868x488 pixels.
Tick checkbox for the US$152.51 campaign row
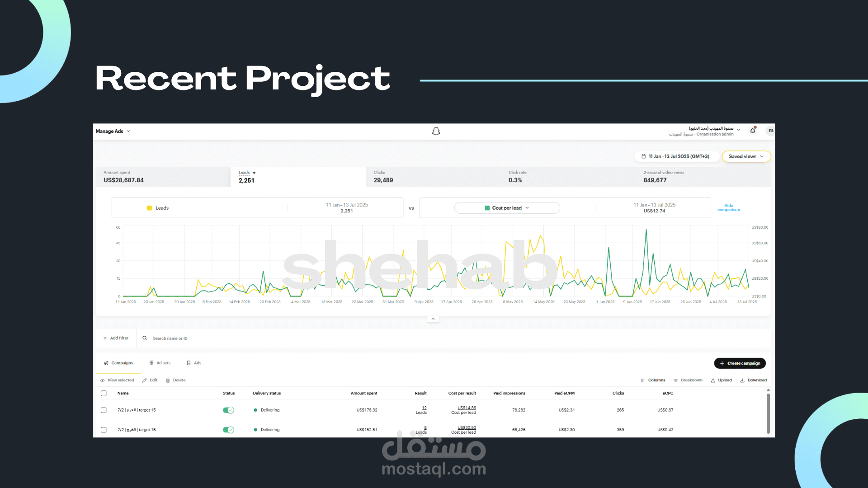(104, 430)
